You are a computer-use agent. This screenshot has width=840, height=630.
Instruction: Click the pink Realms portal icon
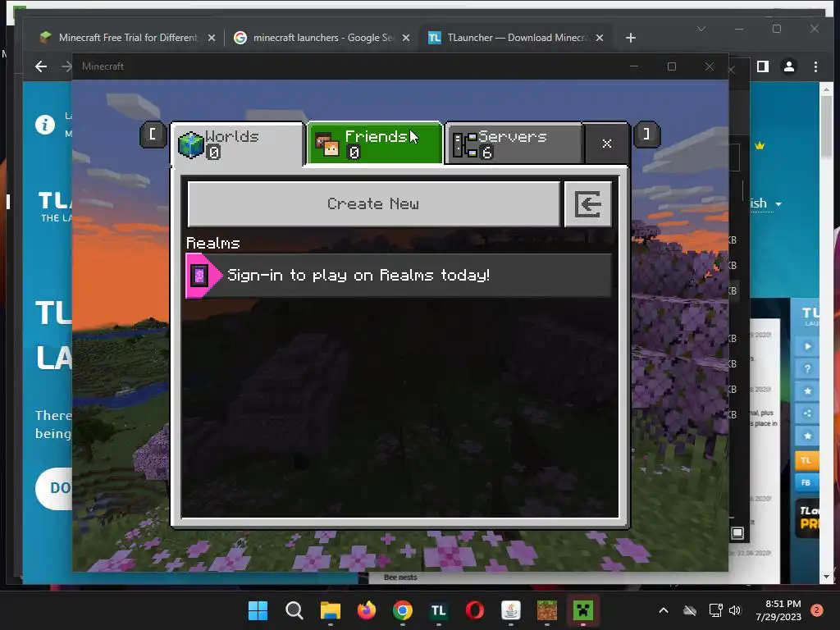pos(200,276)
